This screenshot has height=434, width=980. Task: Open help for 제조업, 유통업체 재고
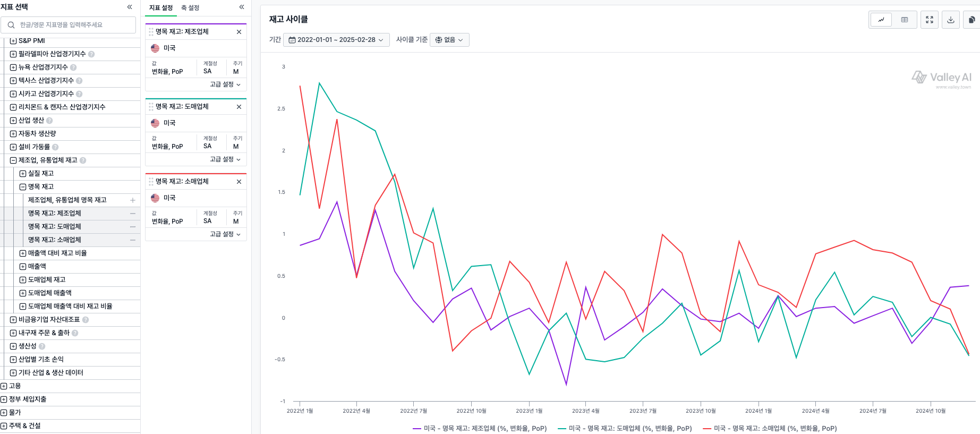coord(83,160)
